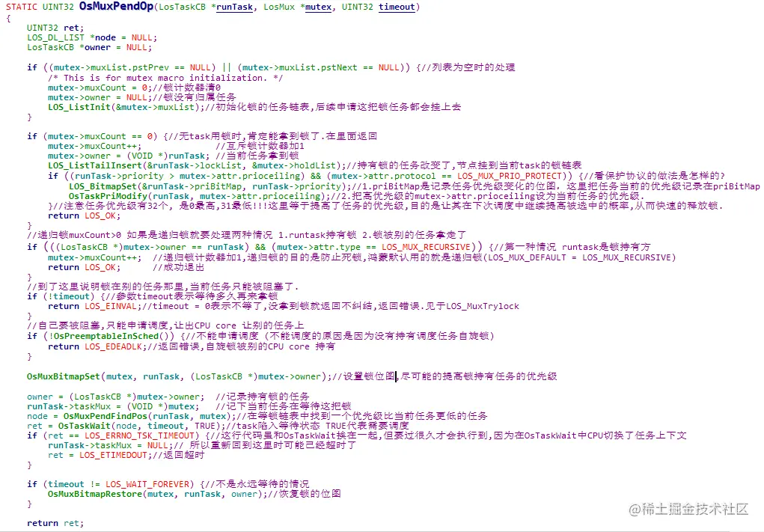This screenshot has width=764, height=532.
Task: Click the LOS_BitmapSet call
Action: pyautogui.click(x=209, y=186)
